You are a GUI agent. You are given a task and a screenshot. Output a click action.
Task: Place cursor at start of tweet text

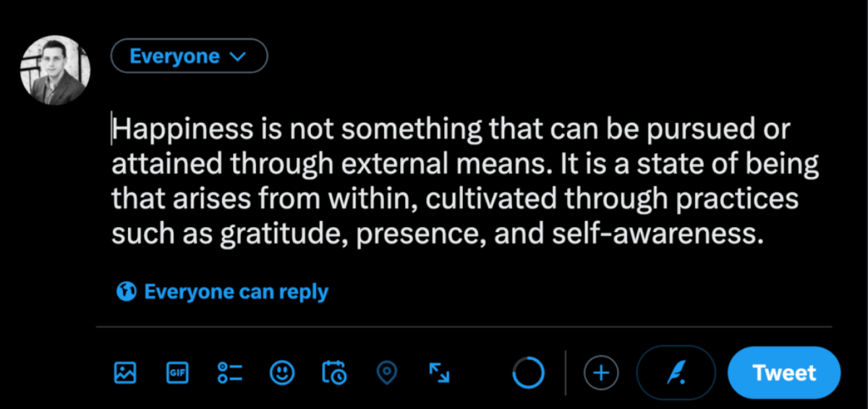[113, 130]
